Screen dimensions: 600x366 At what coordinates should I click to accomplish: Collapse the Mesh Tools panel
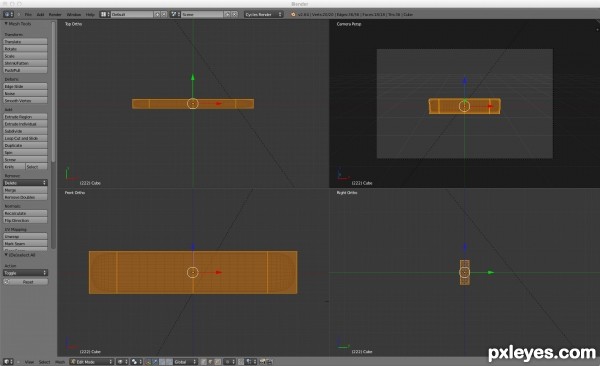pos(6,24)
